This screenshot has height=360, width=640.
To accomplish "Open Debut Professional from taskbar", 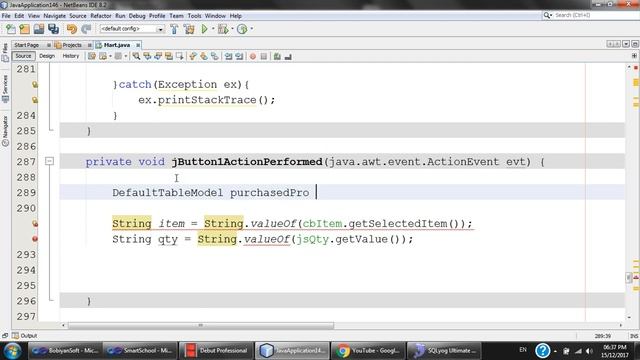I will point(216,351).
